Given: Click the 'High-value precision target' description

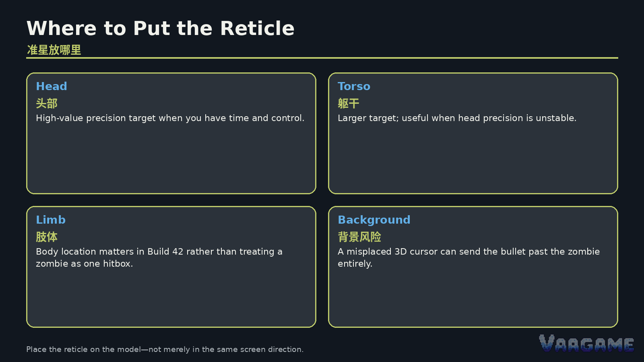Looking at the screenshot, I should pos(170,118).
